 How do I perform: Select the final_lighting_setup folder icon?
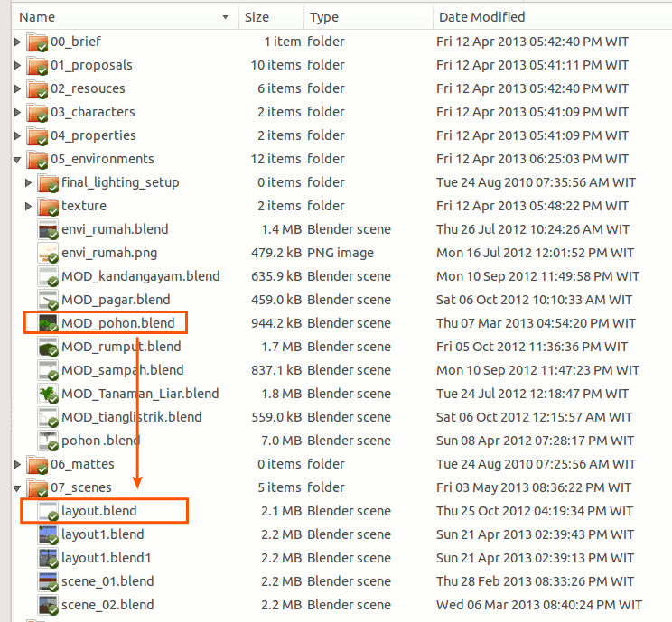48,183
